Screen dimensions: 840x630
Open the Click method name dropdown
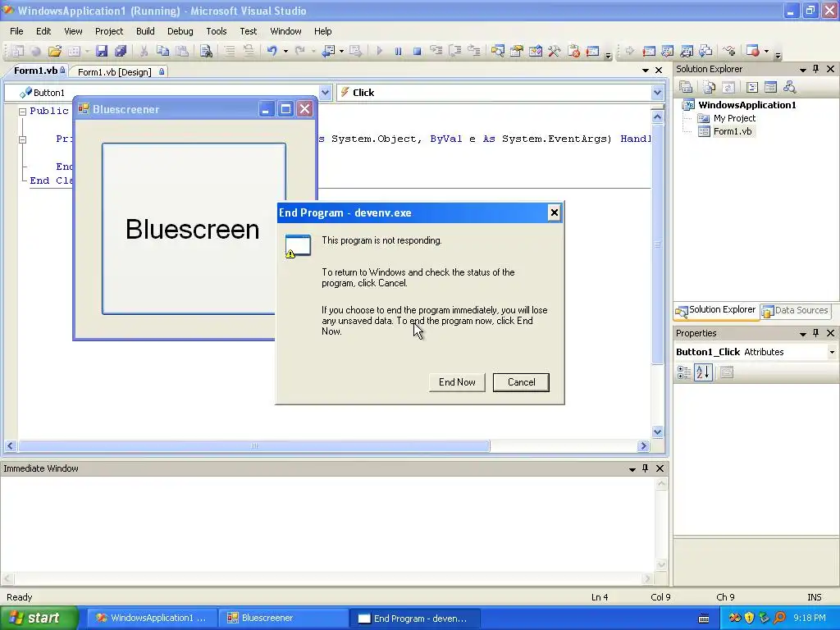(x=658, y=92)
